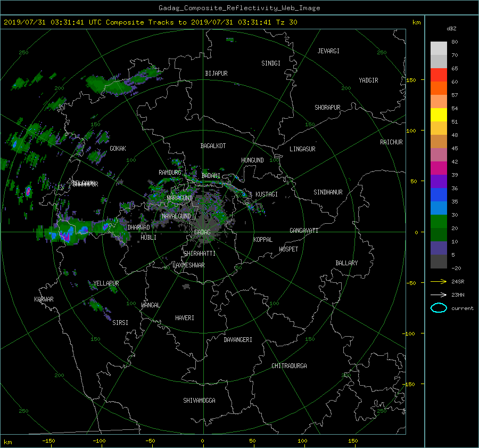
Task: Select the yellow 51-54 dBZ color band
Action: tap(439, 115)
